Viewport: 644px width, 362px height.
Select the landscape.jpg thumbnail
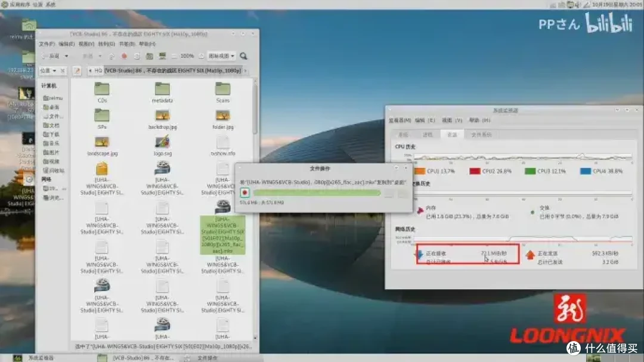point(102,143)
